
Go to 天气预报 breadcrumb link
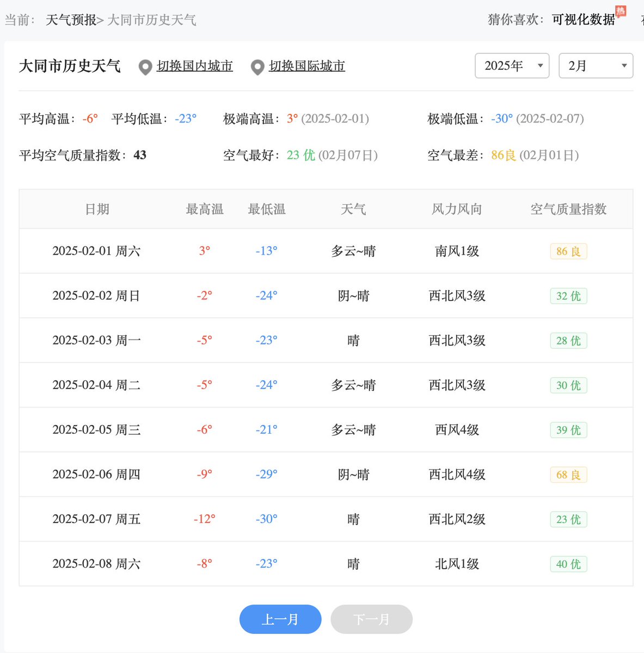[71, 20]
